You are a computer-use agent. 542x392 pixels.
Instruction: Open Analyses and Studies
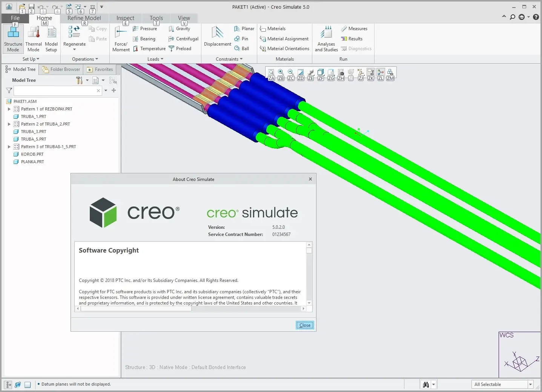click(x=326, y=39)
